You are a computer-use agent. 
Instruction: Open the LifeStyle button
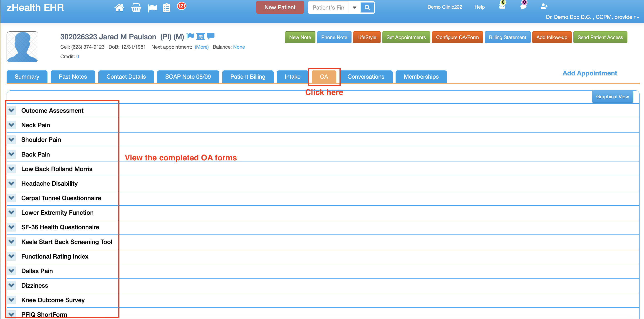coord(367,37)
